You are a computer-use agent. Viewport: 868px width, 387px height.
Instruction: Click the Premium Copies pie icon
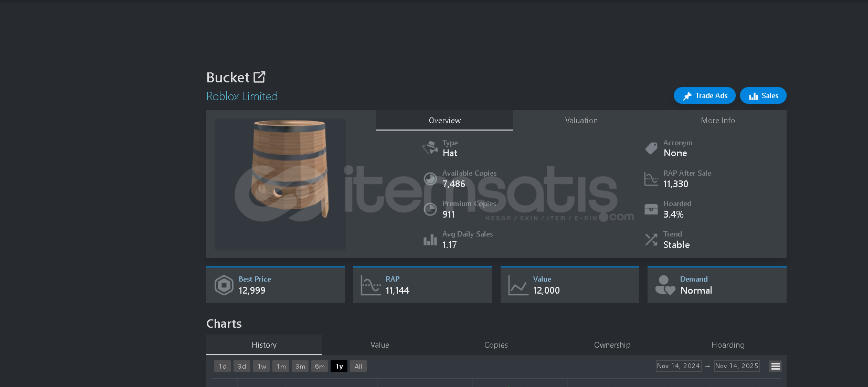[430, 209]
